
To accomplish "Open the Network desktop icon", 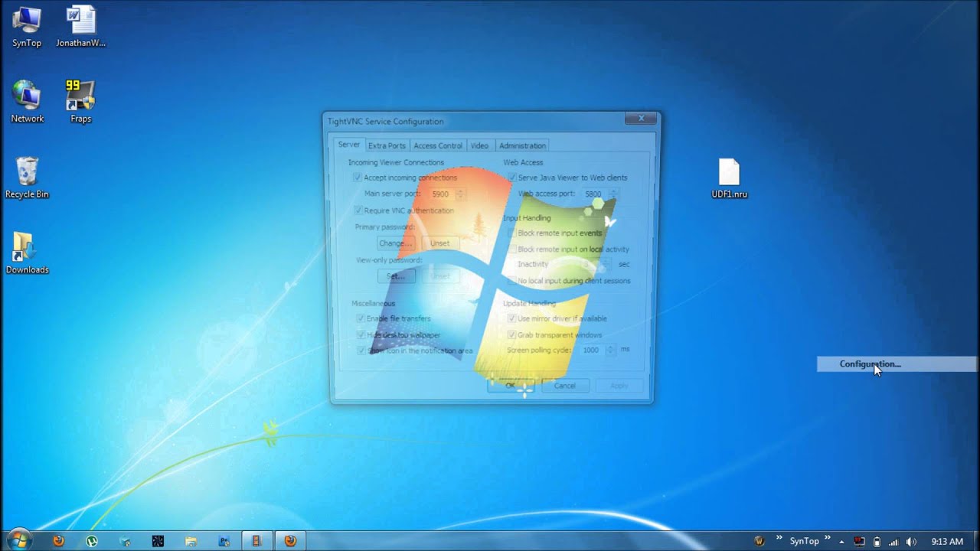I will tap(27, 102).
